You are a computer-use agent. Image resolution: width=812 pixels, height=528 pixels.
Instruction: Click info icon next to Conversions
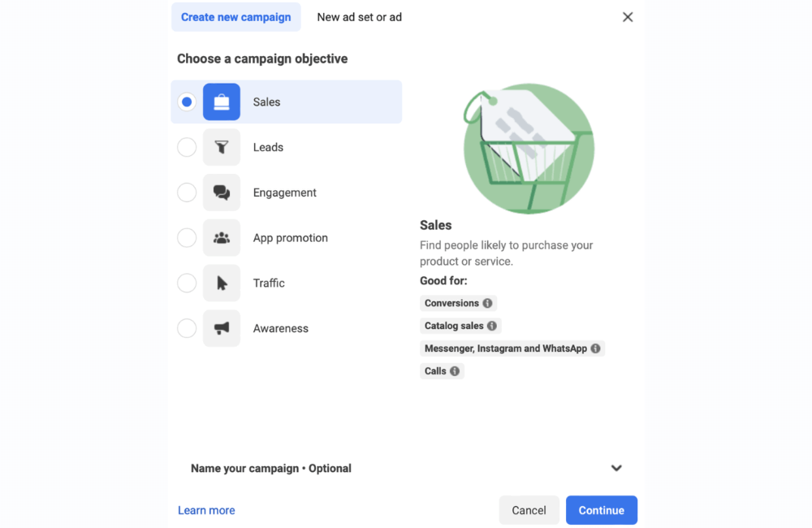[x=487, y=303]
